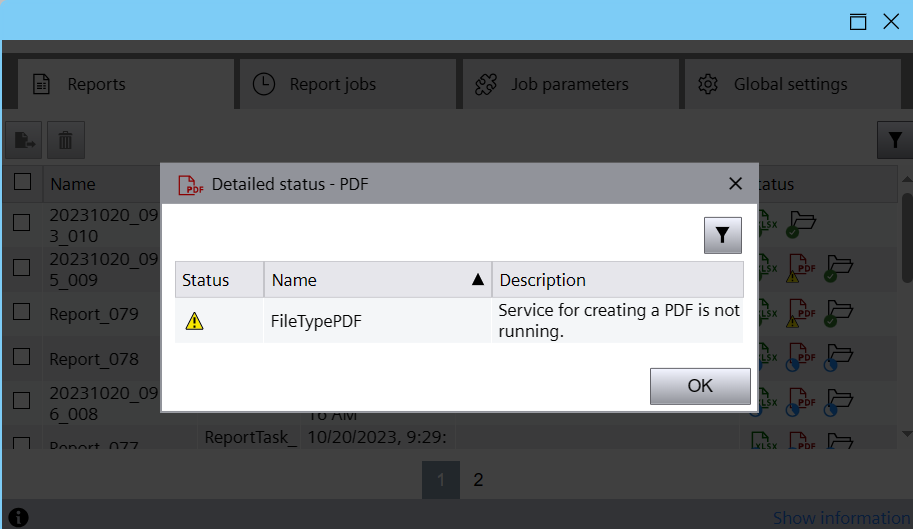Open the filter inside the Detailed status dialog
The width and height of the screenshot is (913, 529).
click(723, 235)
